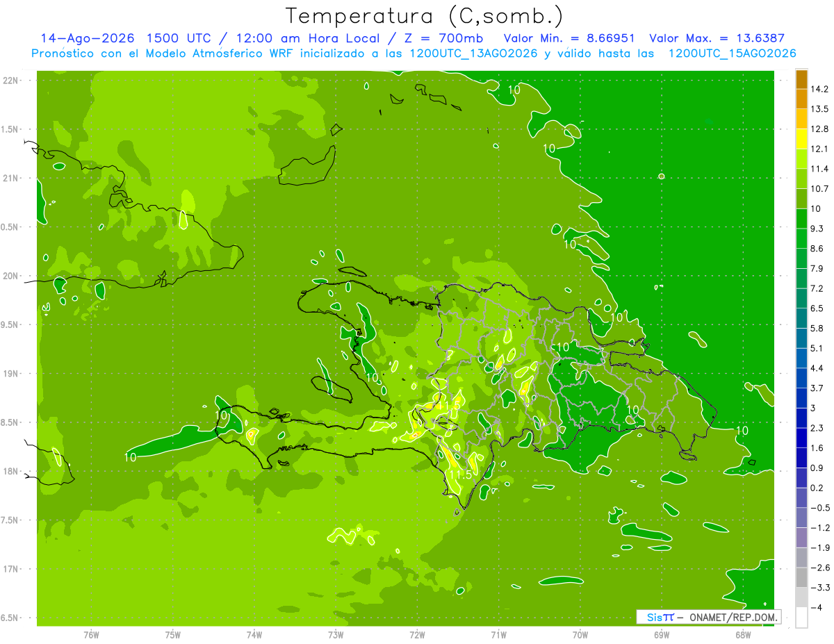This screenshot has height=644, width=834.
Task: Click the "Valor Min. = 8.66951" readout
Action: [x=569, y=38]
